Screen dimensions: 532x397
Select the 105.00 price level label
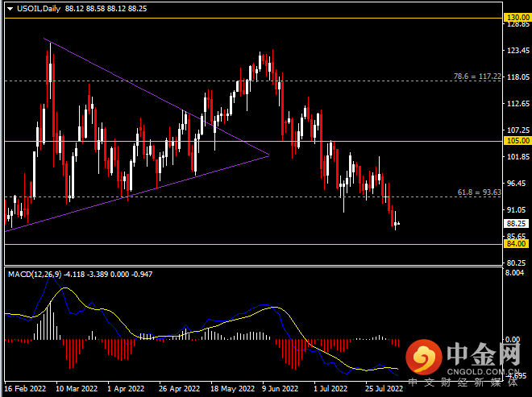click(517, 141)
